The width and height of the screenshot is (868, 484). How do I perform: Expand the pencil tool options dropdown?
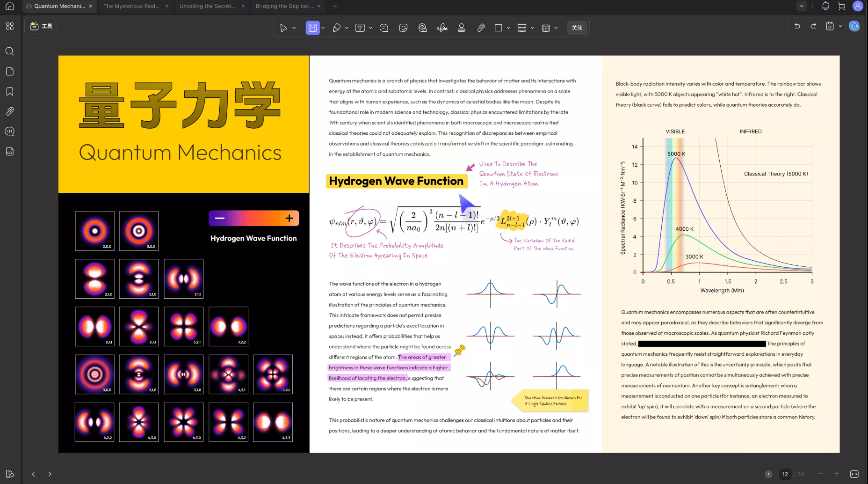click(347, 28)
